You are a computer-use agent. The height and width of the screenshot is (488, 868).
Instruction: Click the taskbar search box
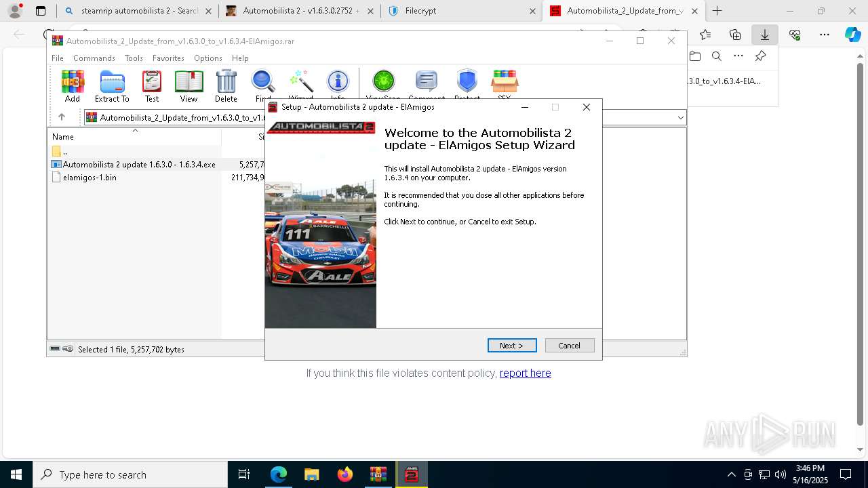(x=130, y=474)
